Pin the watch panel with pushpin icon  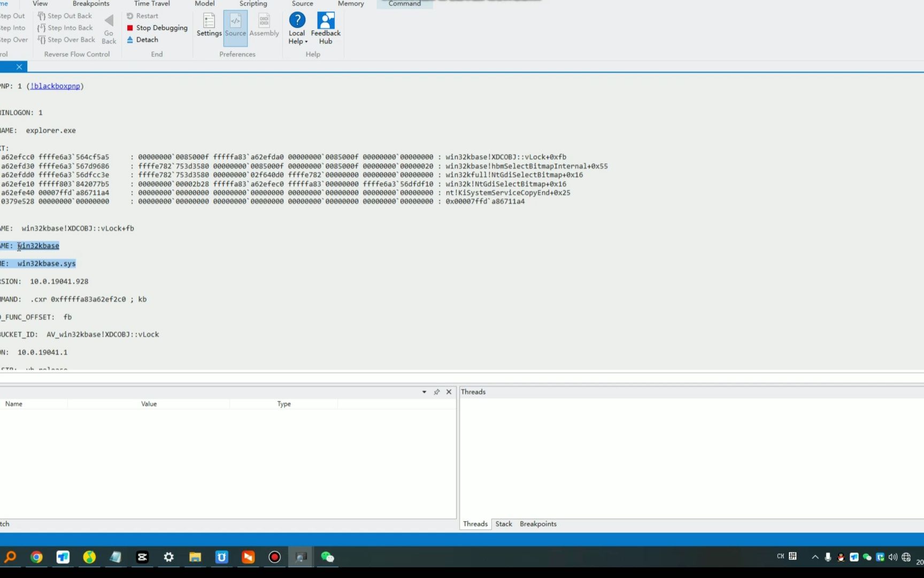436,392
